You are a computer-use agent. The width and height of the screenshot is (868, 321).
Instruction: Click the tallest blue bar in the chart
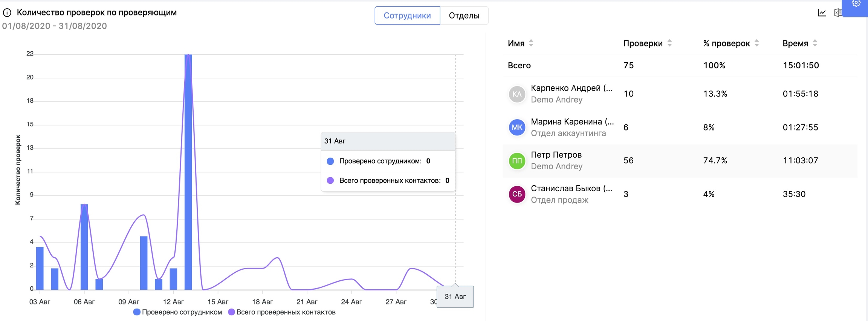[188, 170]
